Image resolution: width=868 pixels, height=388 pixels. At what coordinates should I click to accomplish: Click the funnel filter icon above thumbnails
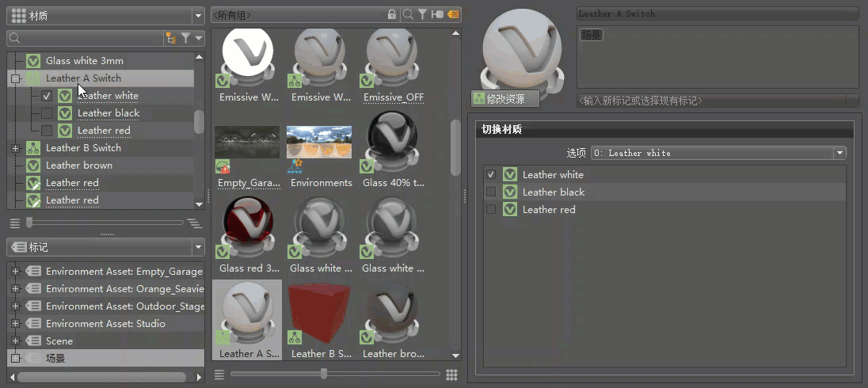click(x=422, y=14)
